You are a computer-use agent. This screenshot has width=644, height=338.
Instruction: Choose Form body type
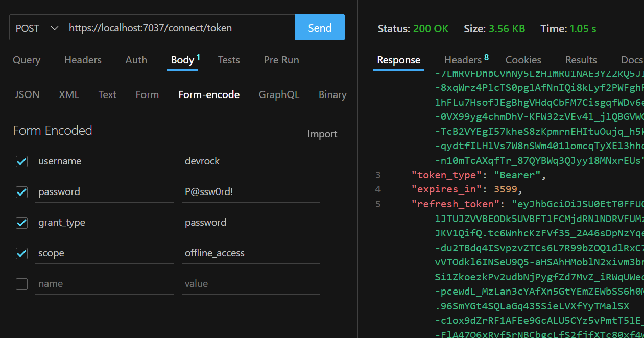pos(147,94)
